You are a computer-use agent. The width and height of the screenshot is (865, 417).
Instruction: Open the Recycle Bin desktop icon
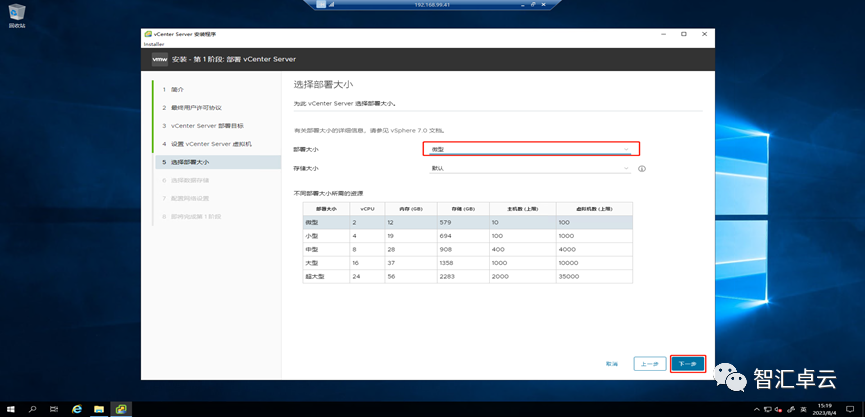pyautogui.click(x=17, y=15)
